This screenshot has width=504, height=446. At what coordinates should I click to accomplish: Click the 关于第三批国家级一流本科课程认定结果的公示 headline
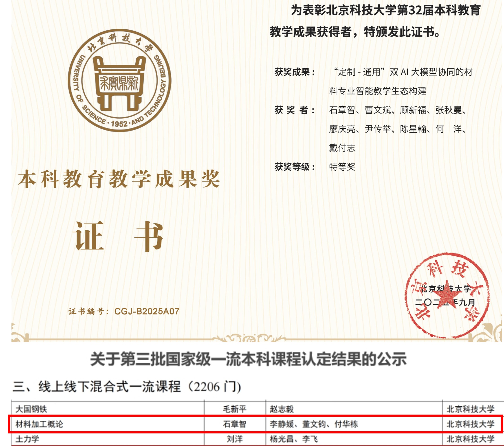(x=248, y=359)
